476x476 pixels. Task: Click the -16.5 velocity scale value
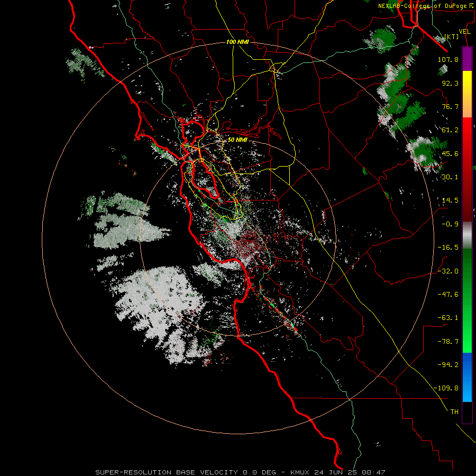click(x=448, y=248)
